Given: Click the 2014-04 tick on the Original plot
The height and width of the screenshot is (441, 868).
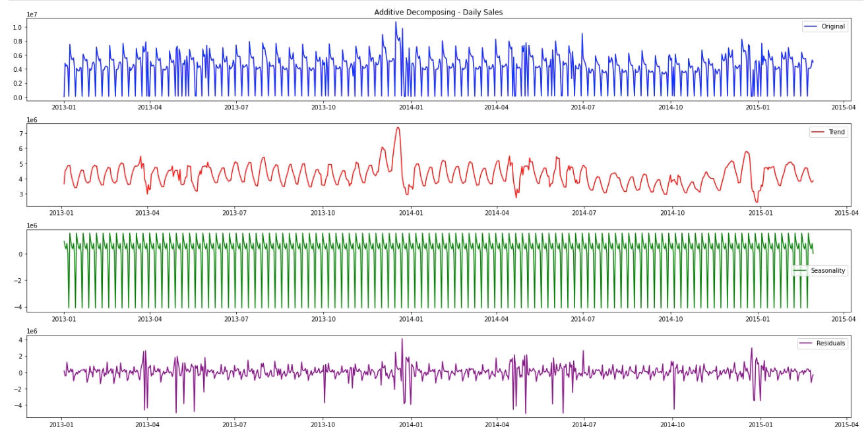Looking at the screenshot, I should pos(497,106).
